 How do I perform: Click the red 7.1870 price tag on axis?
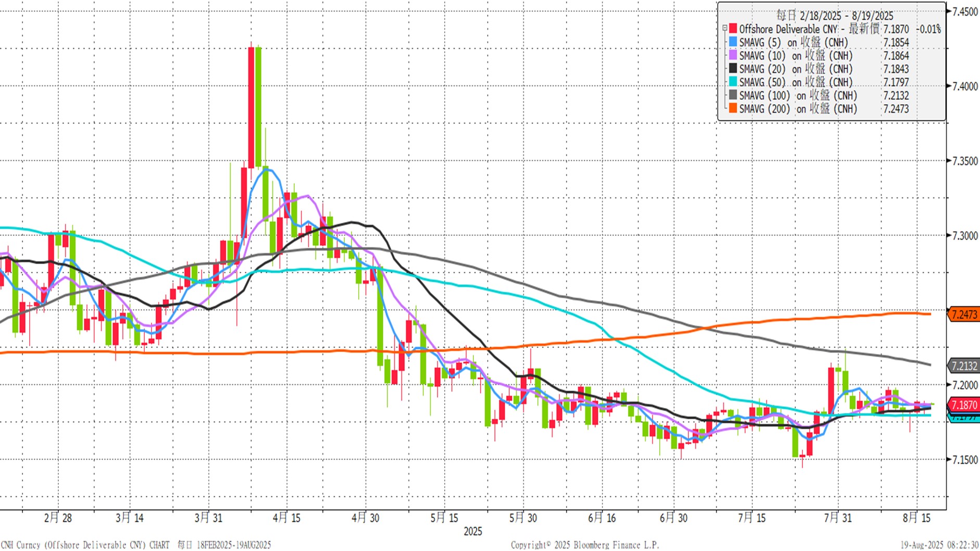tap(963, 405)
